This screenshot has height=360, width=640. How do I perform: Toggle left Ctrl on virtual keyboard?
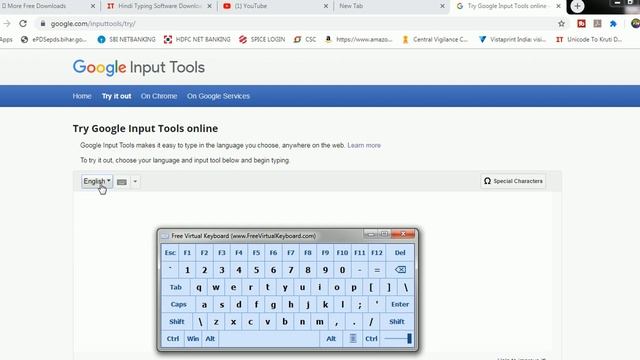point(173,338)
